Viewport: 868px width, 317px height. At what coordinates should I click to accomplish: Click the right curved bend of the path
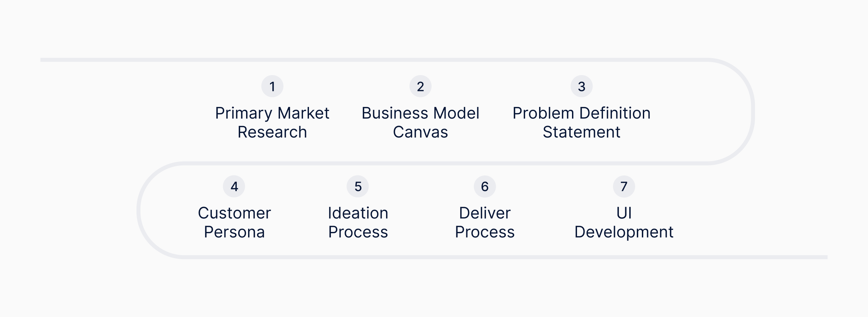(x=752, y=112)
